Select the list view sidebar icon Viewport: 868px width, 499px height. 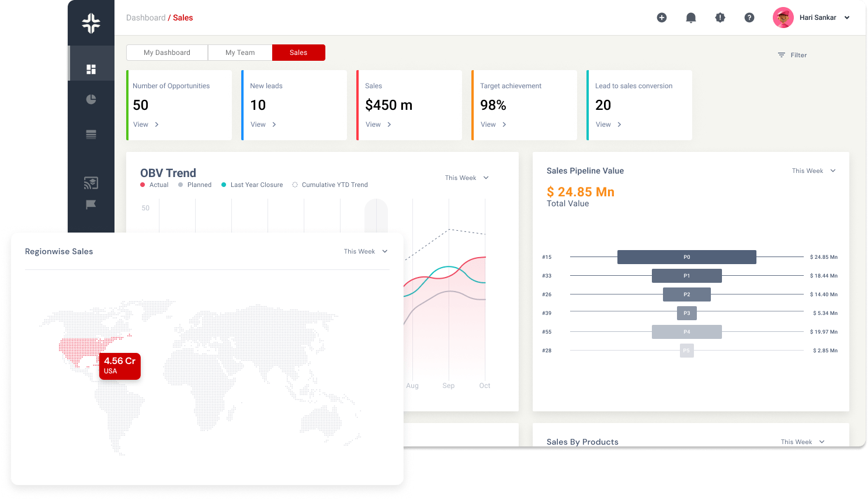tap(91, 134)
